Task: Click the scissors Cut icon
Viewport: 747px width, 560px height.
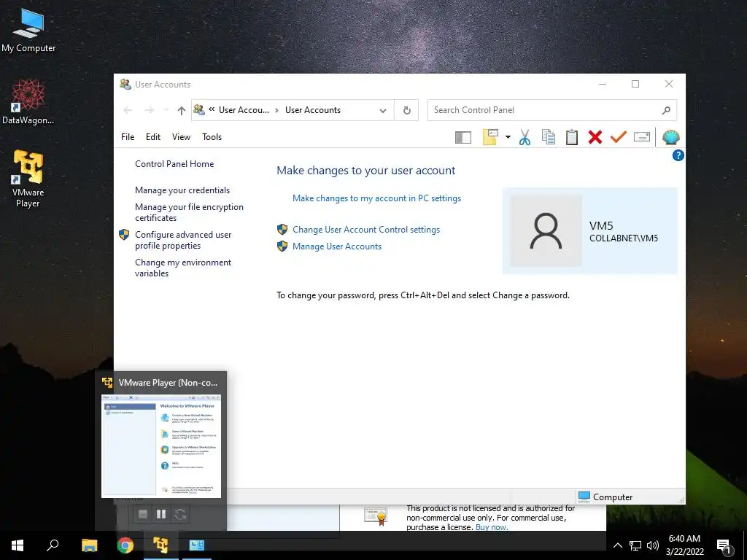Action: coord(525,137)
